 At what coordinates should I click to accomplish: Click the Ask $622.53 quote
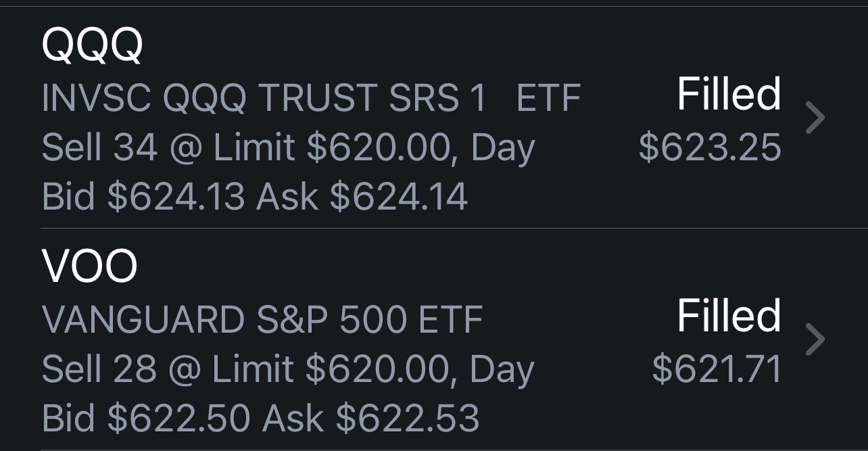click(370, 418)
